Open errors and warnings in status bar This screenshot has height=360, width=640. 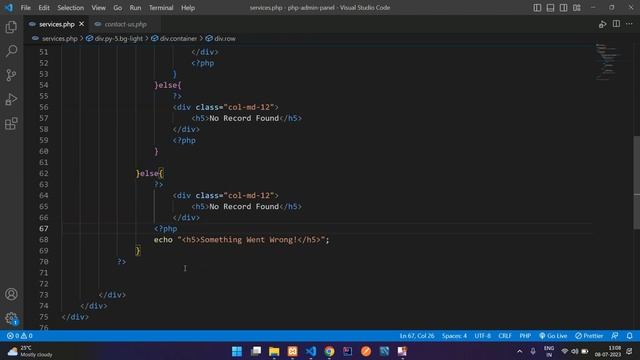click(x=20, y=336)
